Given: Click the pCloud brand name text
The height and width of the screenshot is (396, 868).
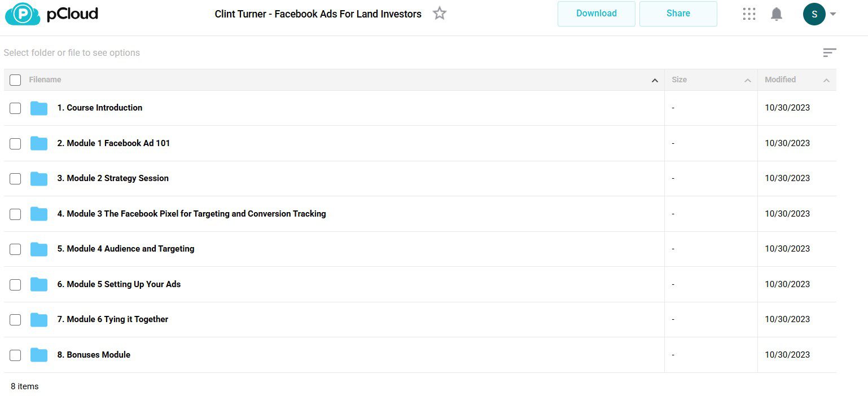Looking at the screenshot, I should click(x=72, y=14).
